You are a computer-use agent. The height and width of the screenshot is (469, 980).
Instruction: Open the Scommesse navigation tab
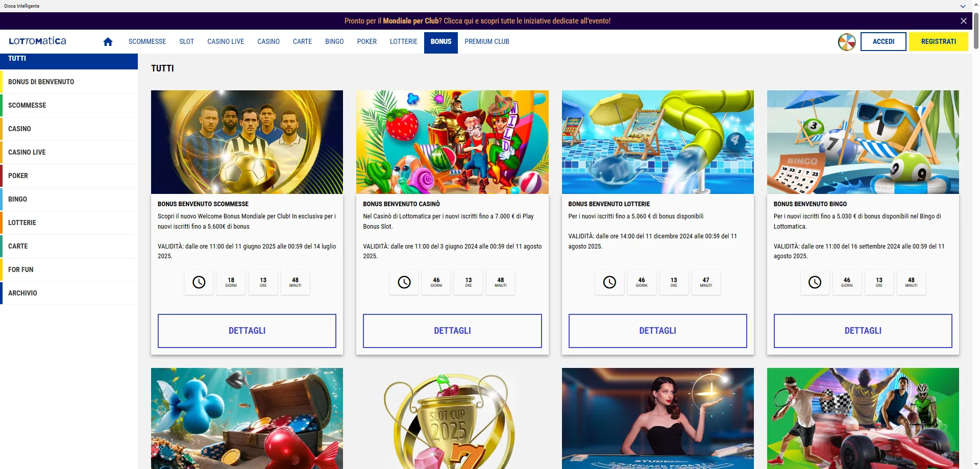pyautogui.click(x=147, y=42)
